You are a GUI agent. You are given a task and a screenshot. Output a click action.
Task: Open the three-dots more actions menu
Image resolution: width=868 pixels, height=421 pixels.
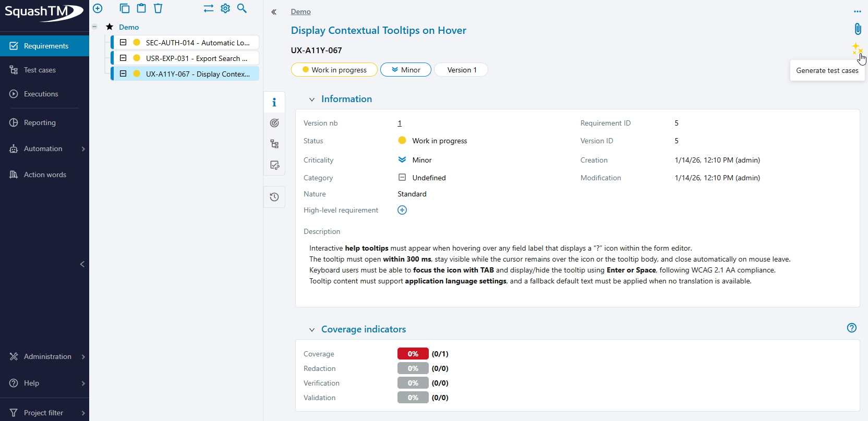858,11
